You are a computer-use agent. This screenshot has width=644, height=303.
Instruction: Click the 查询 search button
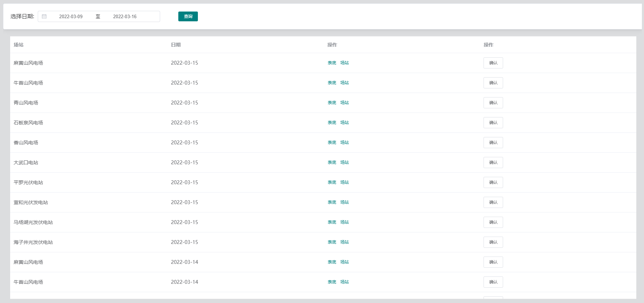(x=188, y=16)
